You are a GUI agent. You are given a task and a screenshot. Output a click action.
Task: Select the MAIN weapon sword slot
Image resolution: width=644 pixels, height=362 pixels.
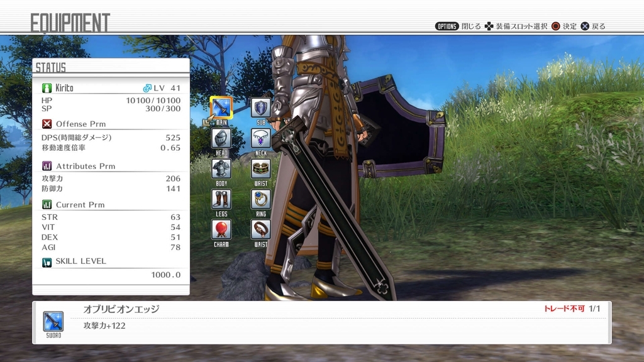pyautogui.click(x=221, y=107)
